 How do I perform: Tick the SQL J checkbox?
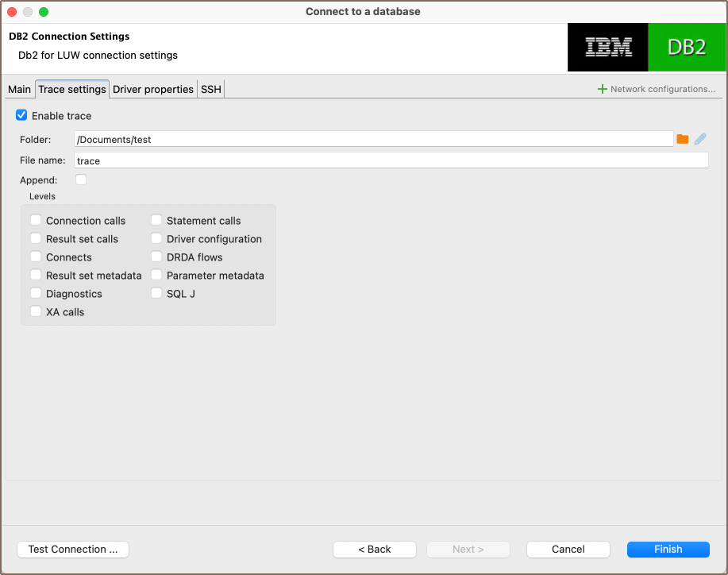(156, 293)
